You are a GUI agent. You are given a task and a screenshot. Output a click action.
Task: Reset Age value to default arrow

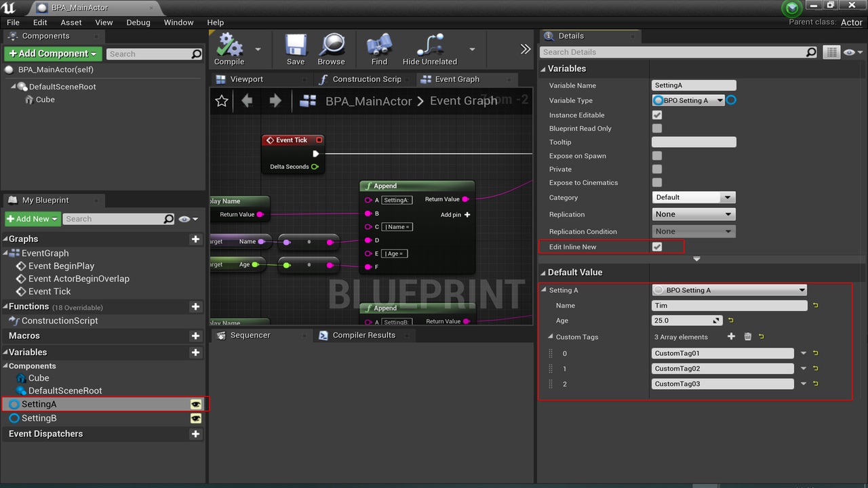point(731,320)
